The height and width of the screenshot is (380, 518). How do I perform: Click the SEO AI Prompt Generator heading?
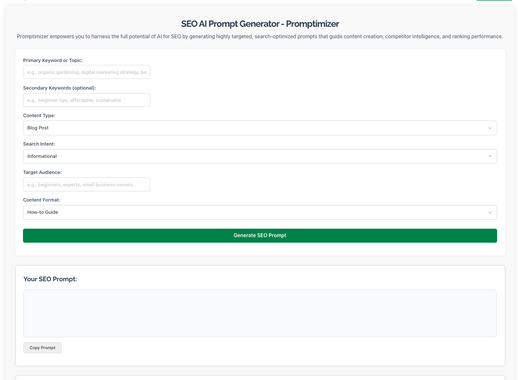coord(260,24)
